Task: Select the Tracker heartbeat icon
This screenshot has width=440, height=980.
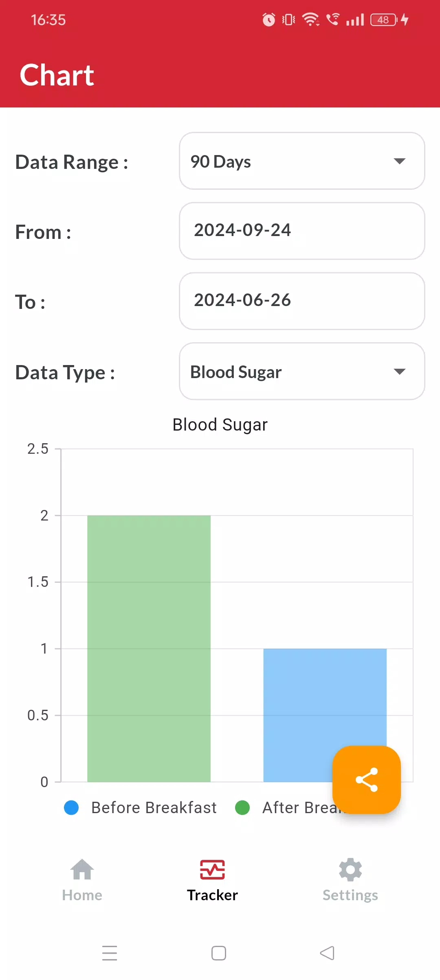Action: [x=212, y=870]
